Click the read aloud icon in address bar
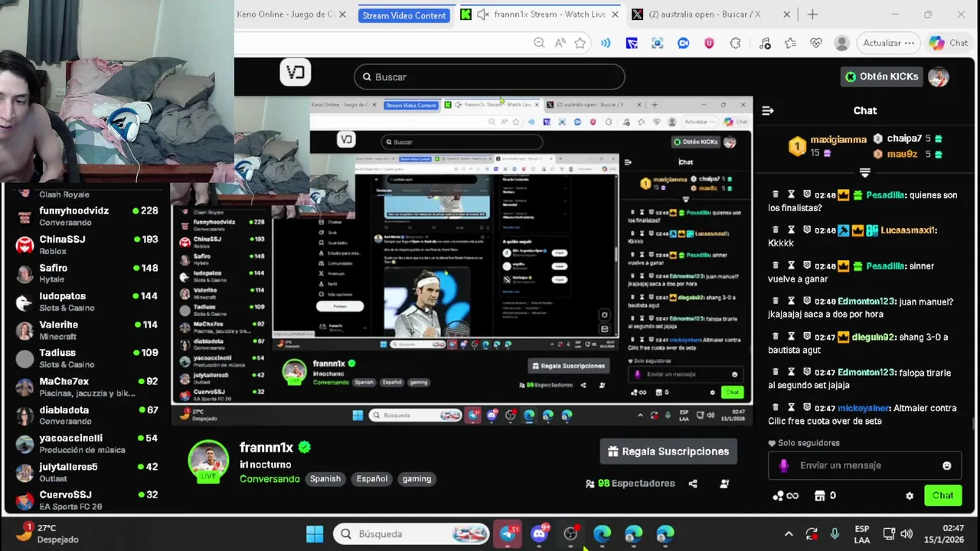The width and height of the screenshot is (980, 551). [560, 43]
